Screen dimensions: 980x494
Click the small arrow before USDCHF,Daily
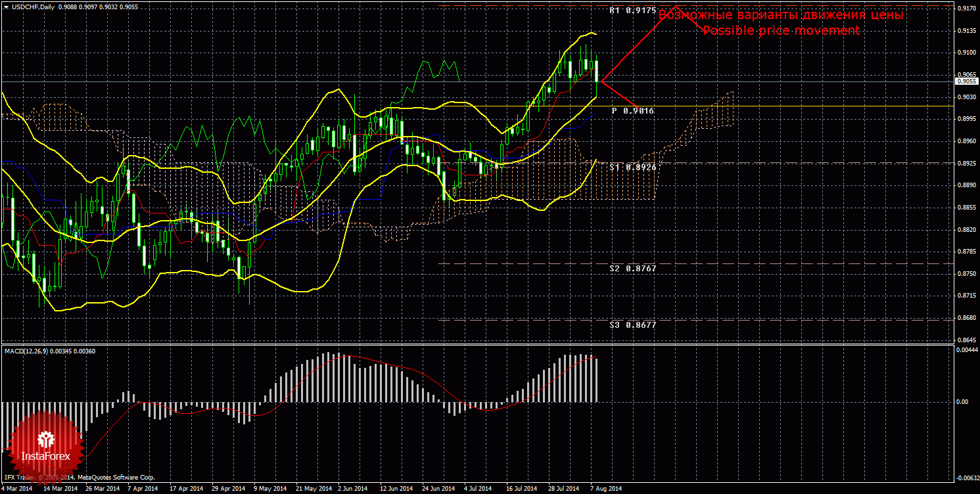6,7
